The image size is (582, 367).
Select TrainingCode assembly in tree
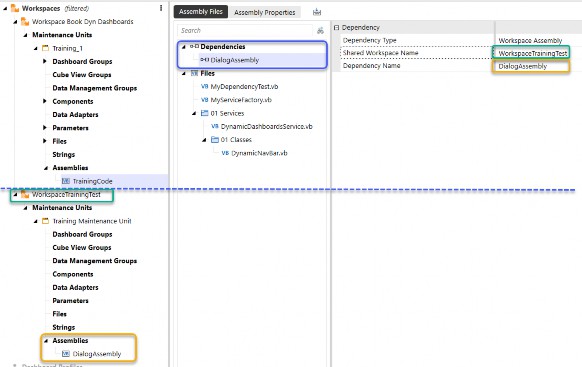point(92,181)
